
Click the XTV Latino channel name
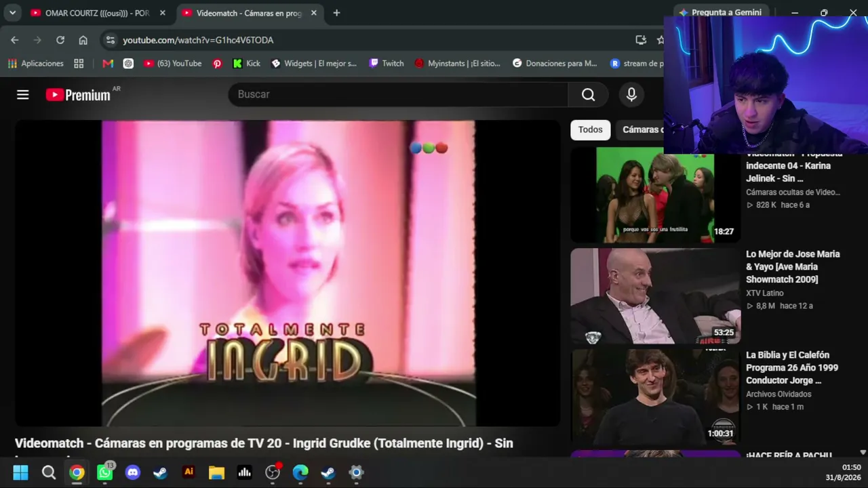[x=765, y=293]
